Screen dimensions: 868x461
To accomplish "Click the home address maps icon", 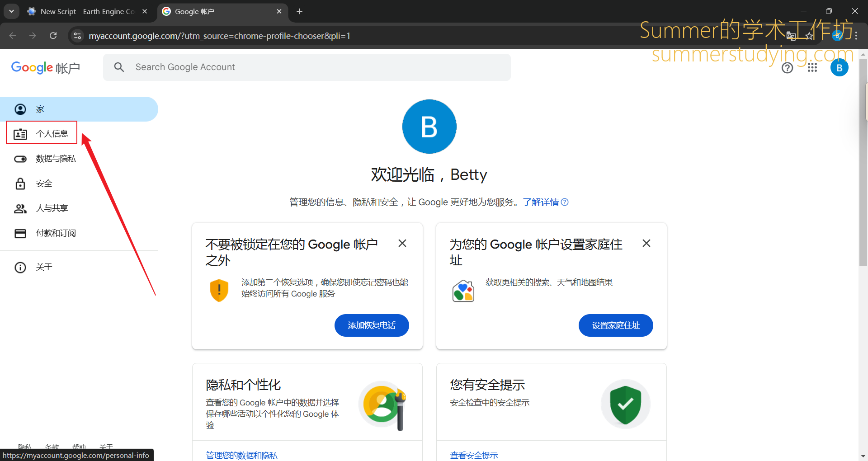I will (x=463, y=291).
